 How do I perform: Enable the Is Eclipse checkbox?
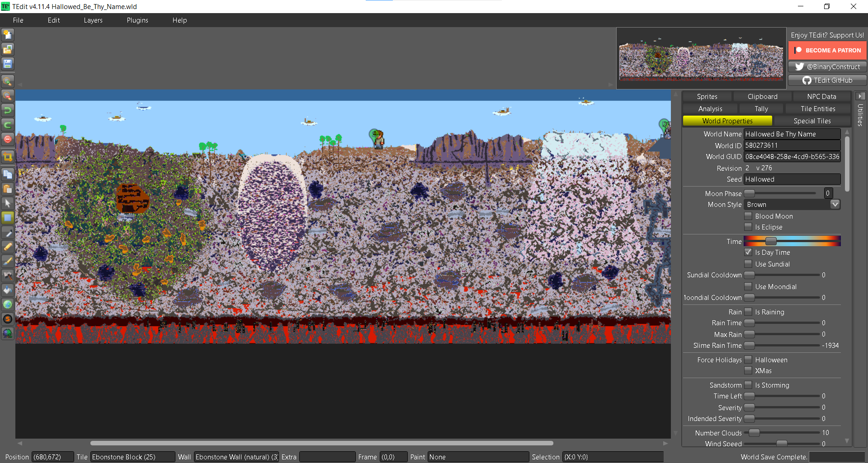click(x=748, y=227)
